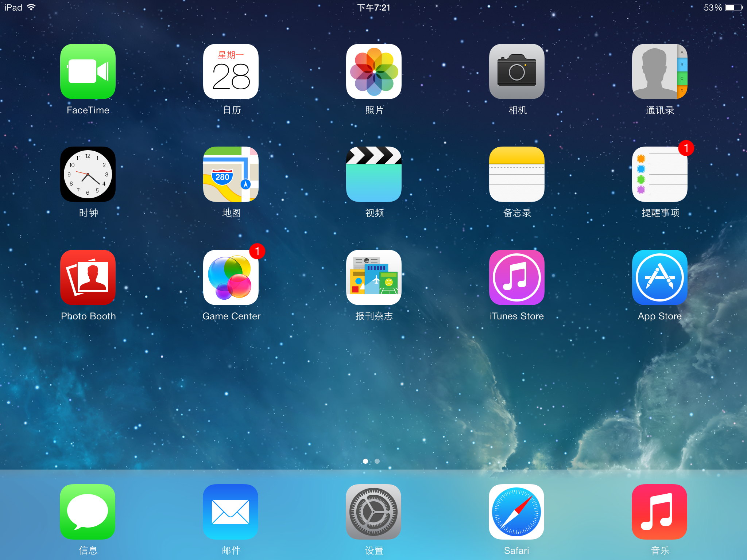The image size is (747, 560).
Task: Open the 照片 photos app
Action: pos(374,71)
